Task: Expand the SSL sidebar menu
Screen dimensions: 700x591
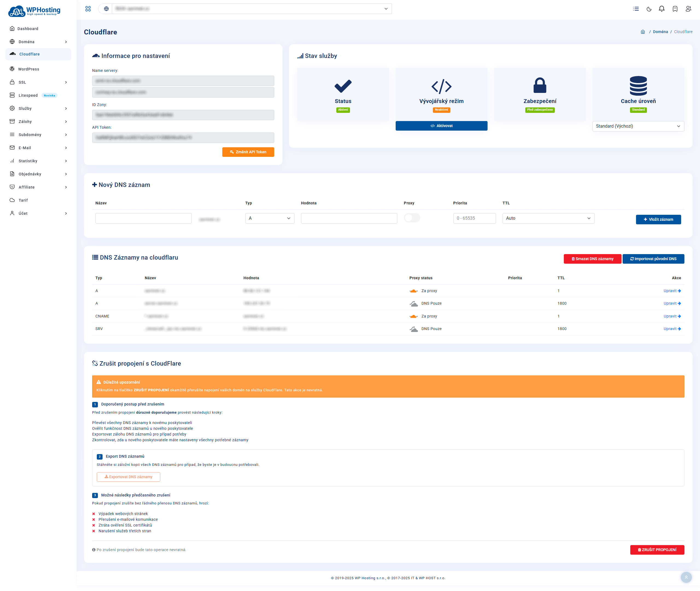Action: coord(38,82)
